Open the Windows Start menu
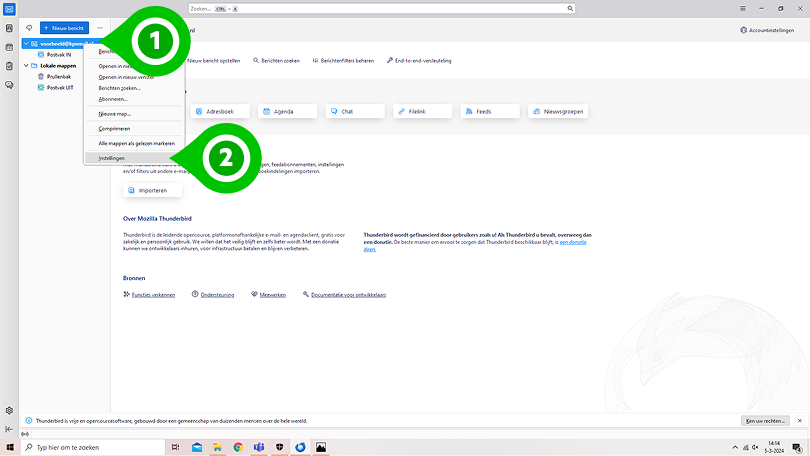The image size is (810, 456). 10,447
